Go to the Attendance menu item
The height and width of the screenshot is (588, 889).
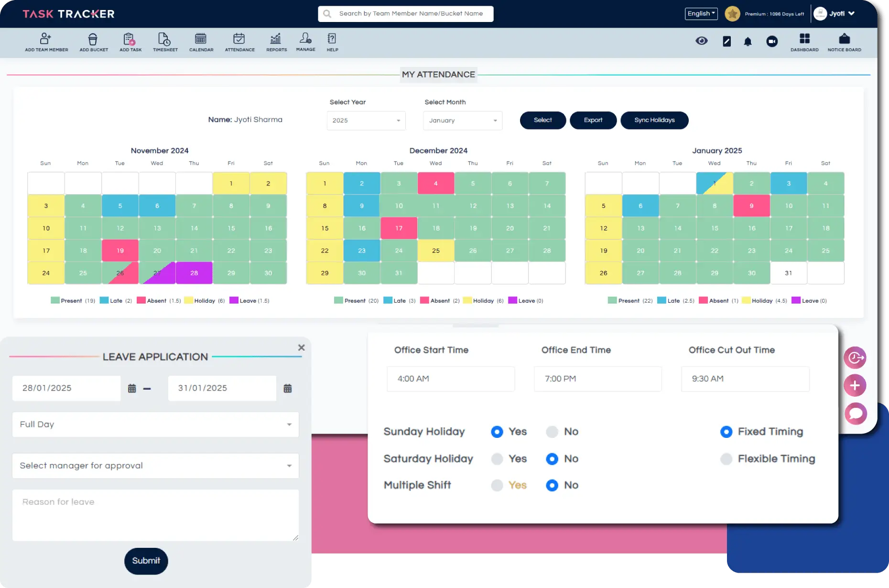(239, 42)
